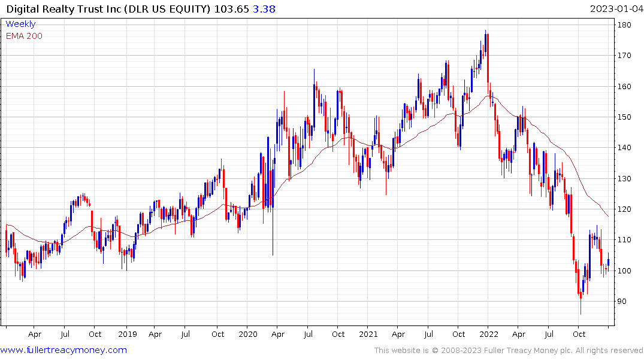Click the 2022 year label on time axis
This screenshot has width=644, height=359.
pyautogui.click(x=488, y=334)
